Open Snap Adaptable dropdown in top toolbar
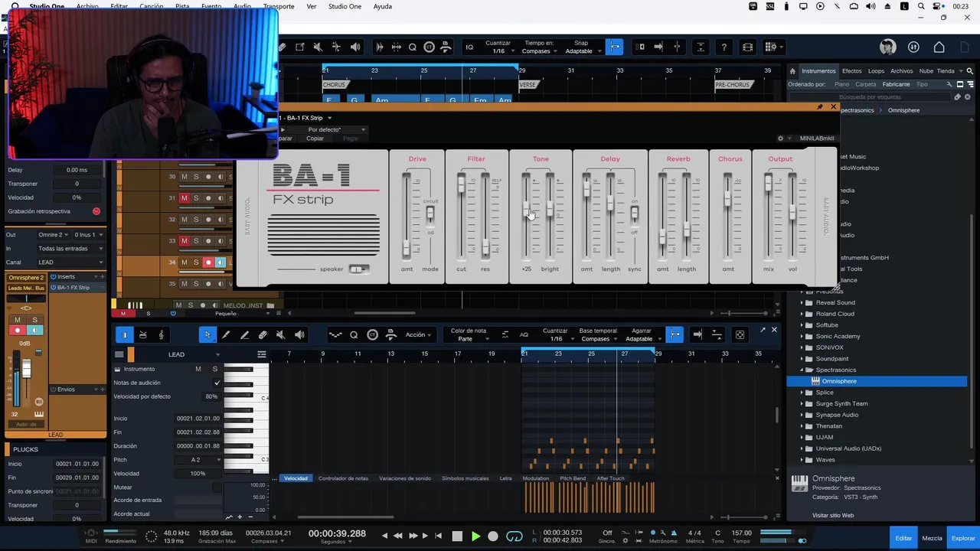The height and width of the screenshot is (551, 980). 582,51
